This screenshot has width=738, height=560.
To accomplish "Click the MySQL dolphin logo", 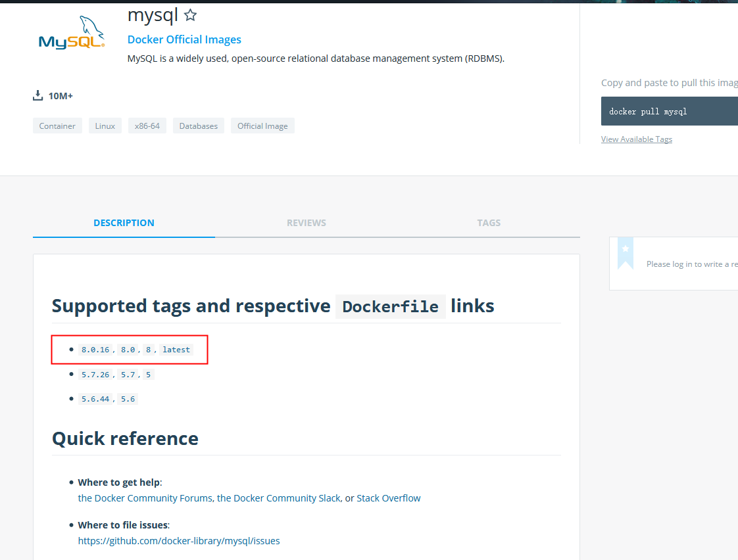I will [x=72, y=34].
